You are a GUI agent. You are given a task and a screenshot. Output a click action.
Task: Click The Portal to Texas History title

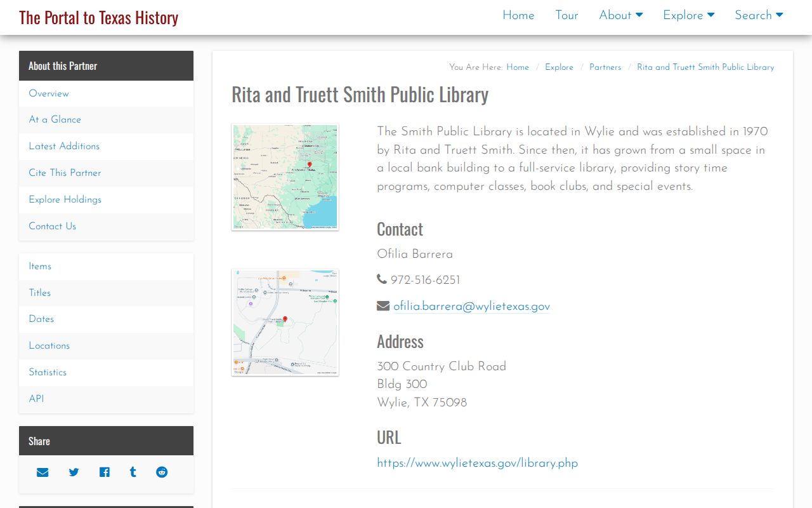pos(99,17)
